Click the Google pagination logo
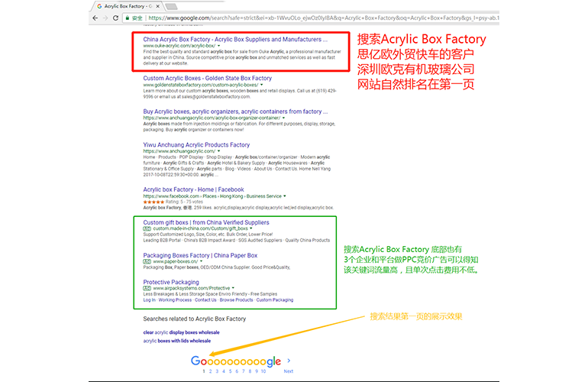 (x=236, y=361)
